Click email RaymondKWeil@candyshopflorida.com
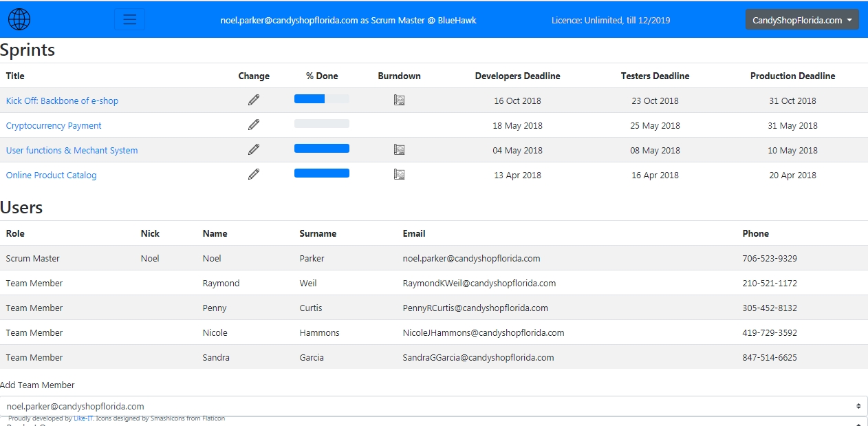The image size is (868, 426). 479,283
